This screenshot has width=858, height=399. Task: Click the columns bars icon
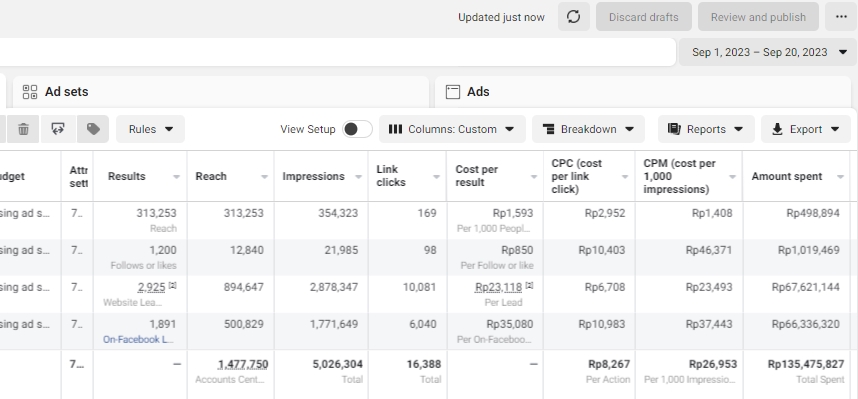pos(395,129)
